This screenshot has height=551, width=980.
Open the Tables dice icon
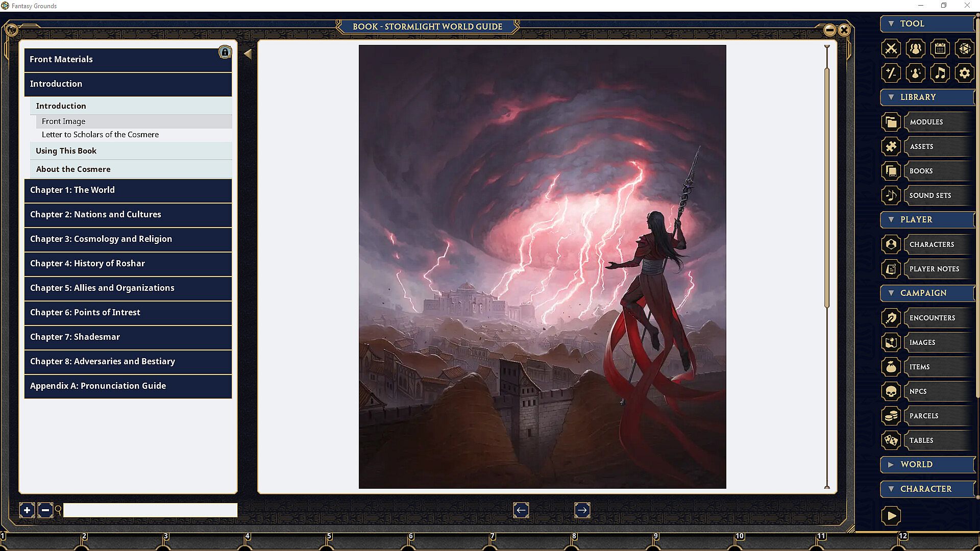[x=891, y=440]
